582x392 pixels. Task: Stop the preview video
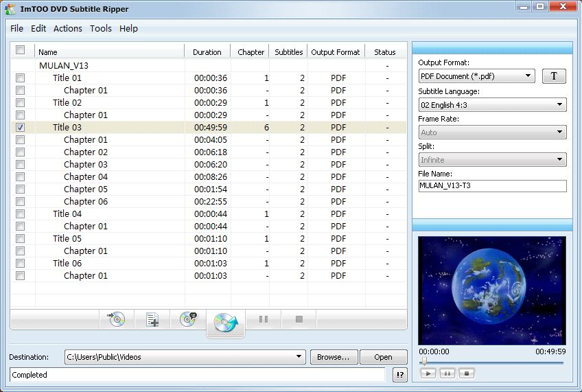pyautogui.click(x=467, y=373)
